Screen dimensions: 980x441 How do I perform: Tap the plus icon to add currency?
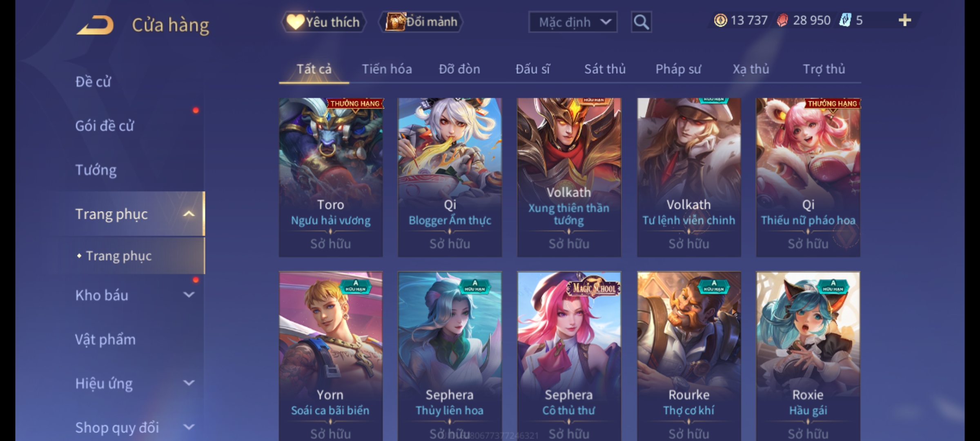point(905,20)
